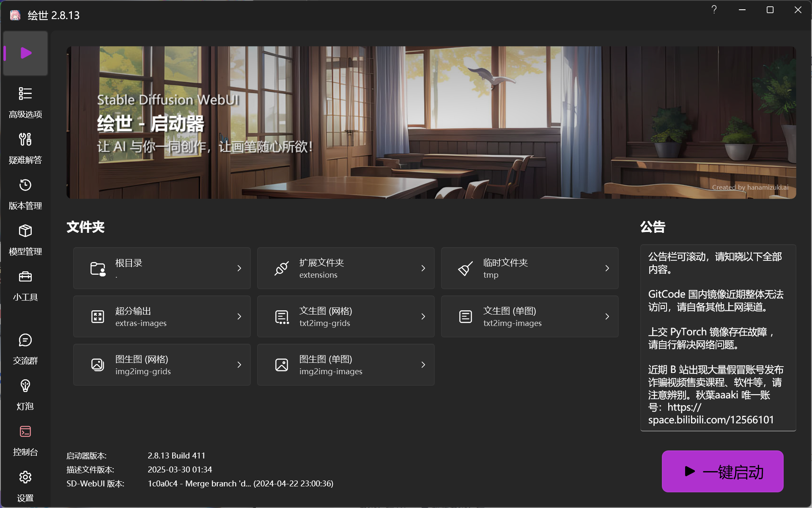Open 控制台 console terminal icon

coord(25,431)
